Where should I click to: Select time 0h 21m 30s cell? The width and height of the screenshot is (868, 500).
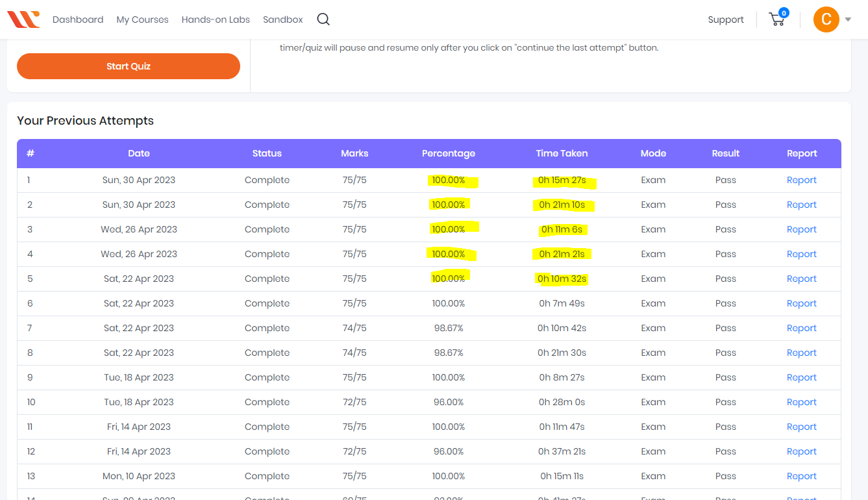(562, 353)
